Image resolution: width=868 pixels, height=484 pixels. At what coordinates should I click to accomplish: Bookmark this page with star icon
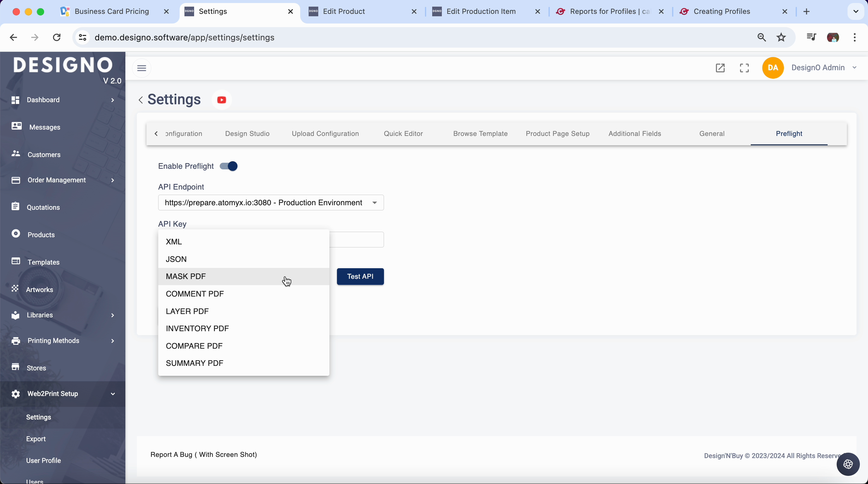coord(781,37)
